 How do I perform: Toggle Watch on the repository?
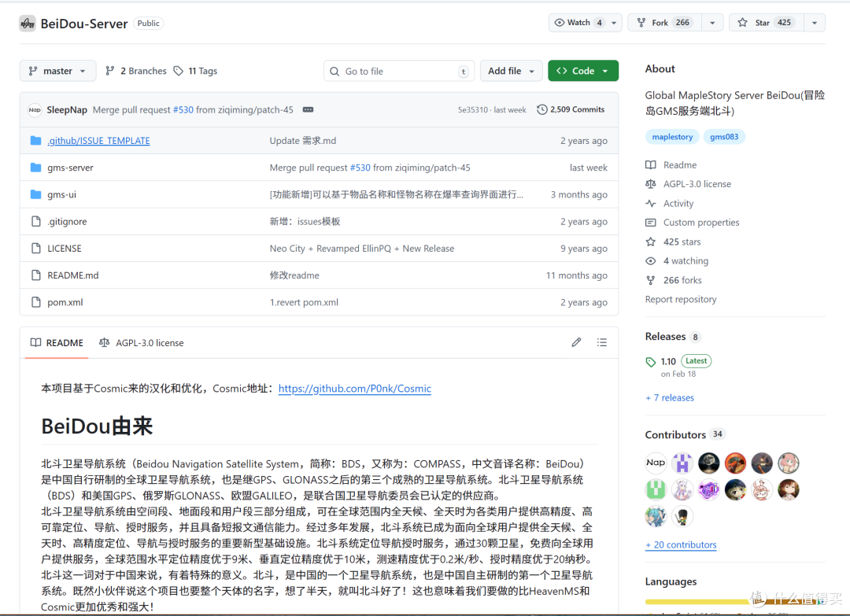tap(577, 23)
